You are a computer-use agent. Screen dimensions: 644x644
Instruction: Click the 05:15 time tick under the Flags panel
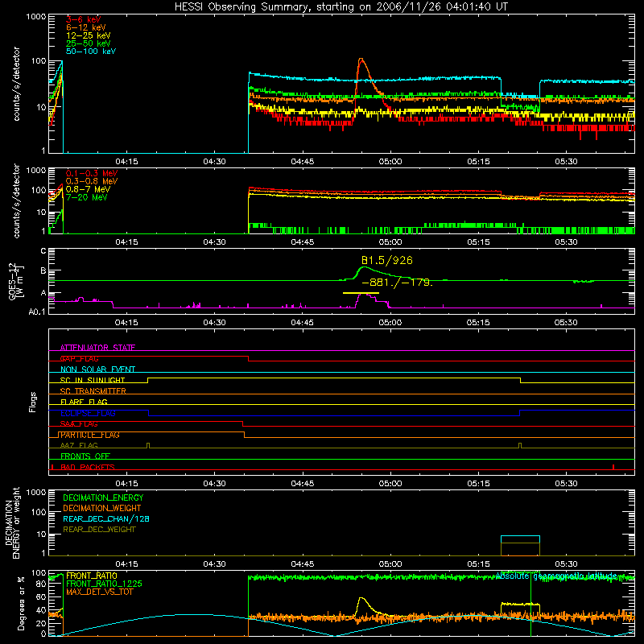click(x=478, y=484)
